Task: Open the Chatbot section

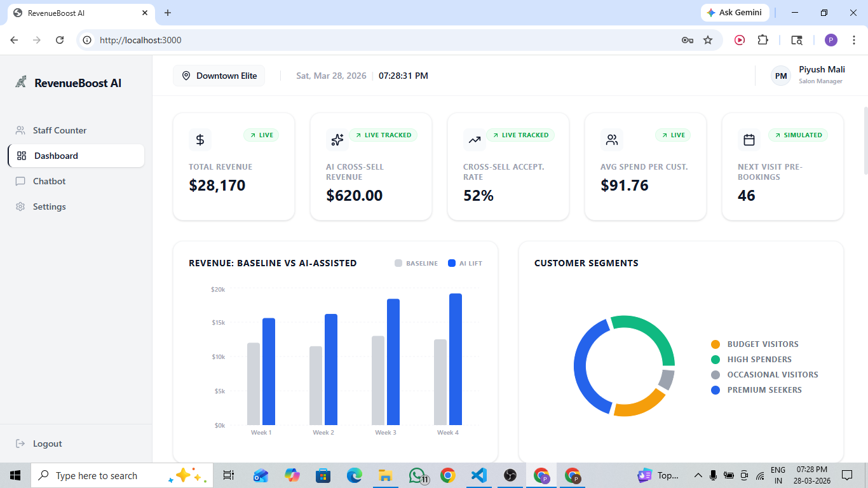Action: [x=76, y=181]
